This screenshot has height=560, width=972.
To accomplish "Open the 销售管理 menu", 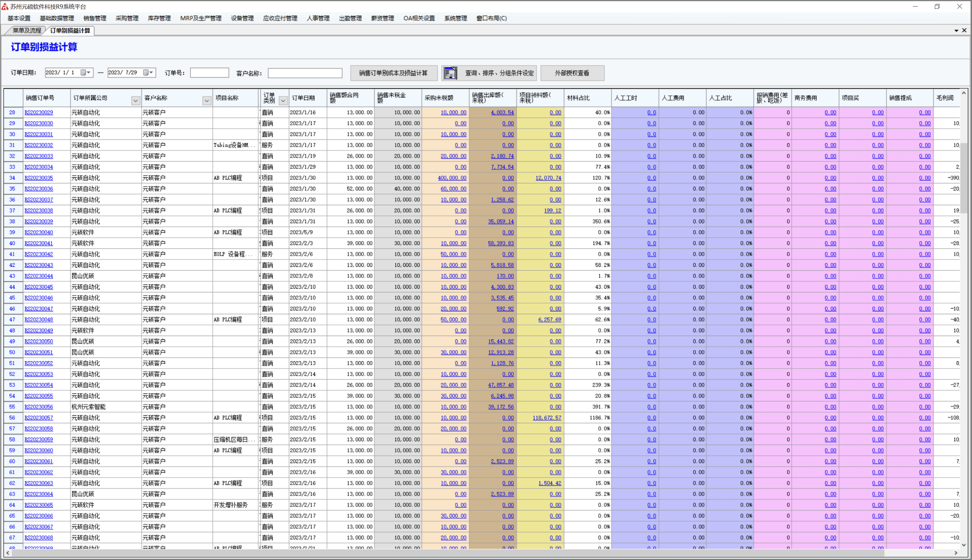I will click(x=94, y=18).
